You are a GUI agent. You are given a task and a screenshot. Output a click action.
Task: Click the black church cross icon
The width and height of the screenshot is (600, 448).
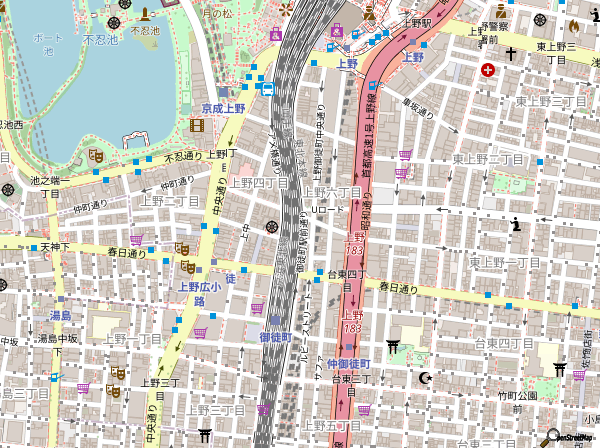(510, 52)
